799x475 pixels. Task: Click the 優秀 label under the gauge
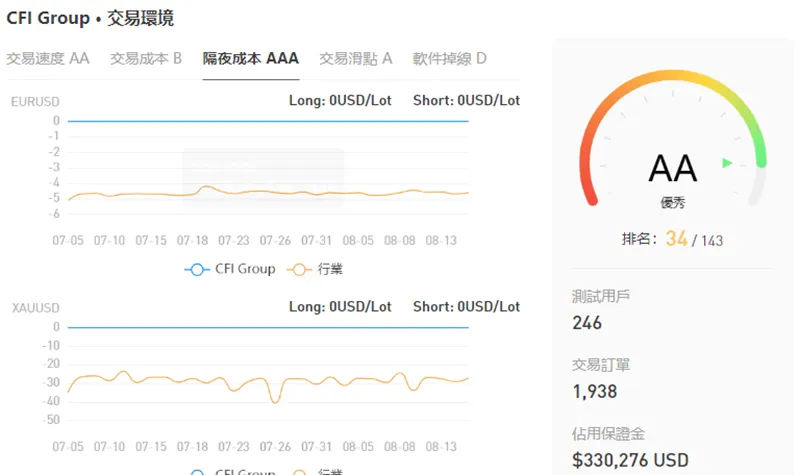(673, 203)
